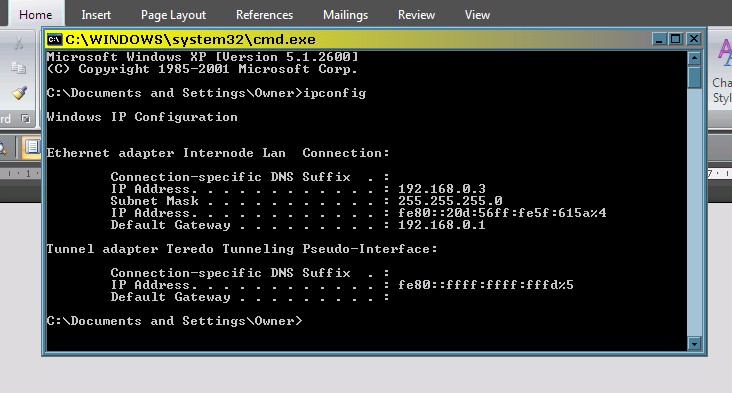Open the Page Layout ribbon tab

pos(174,15)
